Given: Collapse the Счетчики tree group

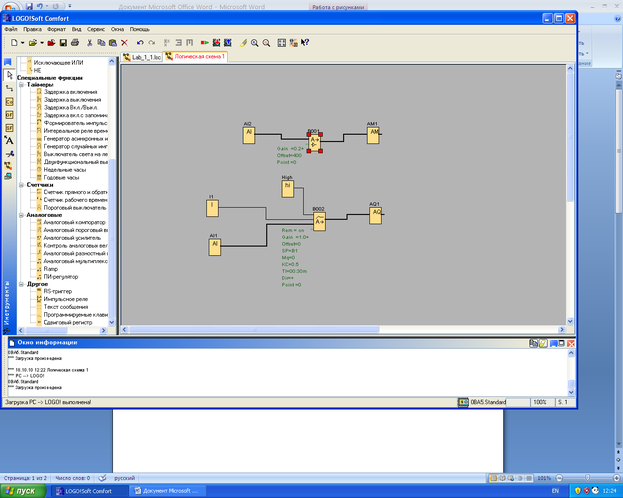Looking at the screenshot, I should tap(21, 184).
